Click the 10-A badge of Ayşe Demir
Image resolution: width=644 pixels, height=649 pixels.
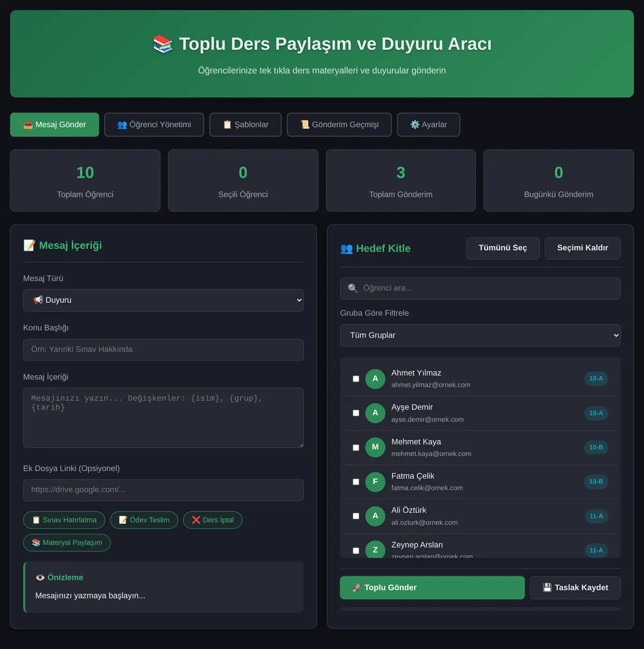(x=596, y=413)
